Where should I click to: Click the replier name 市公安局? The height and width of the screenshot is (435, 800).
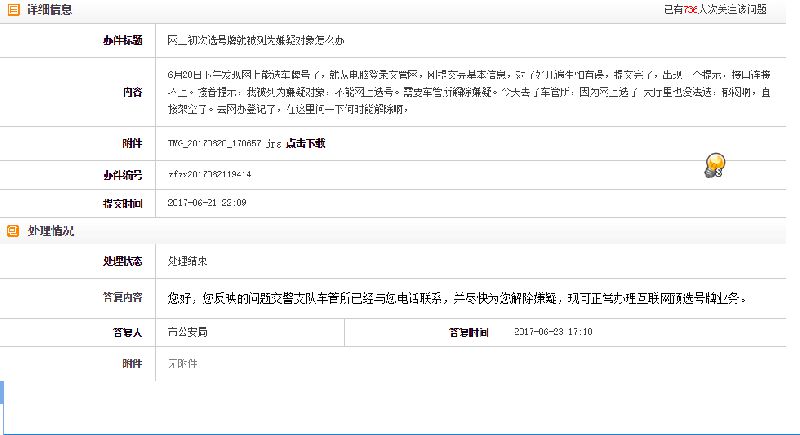188,331
